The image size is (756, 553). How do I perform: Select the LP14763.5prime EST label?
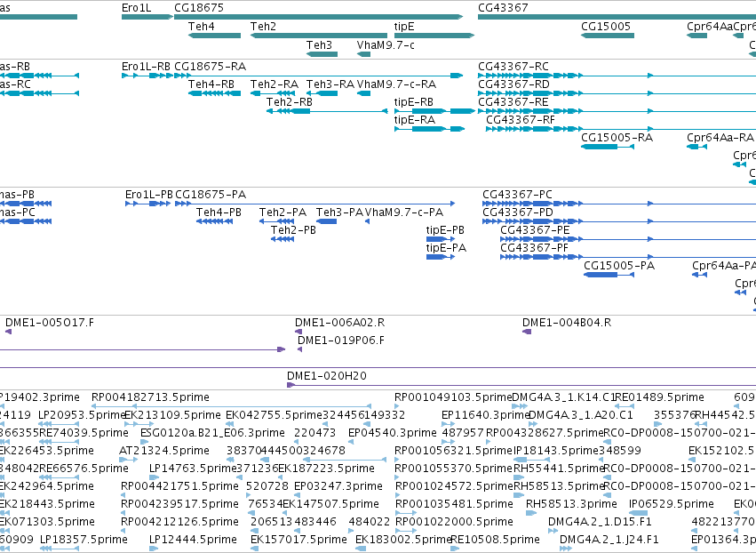194,469
